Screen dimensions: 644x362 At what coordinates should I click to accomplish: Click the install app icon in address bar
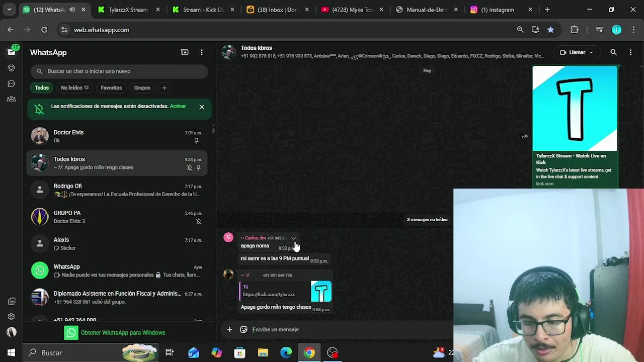click(535, 30)
